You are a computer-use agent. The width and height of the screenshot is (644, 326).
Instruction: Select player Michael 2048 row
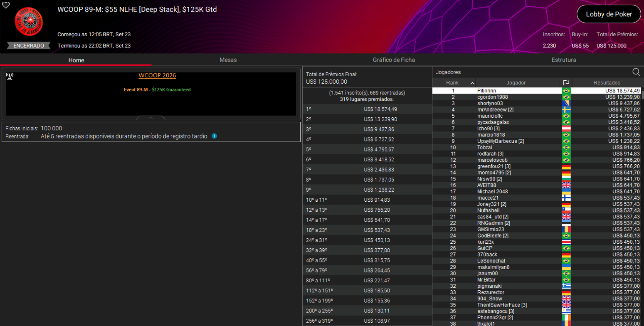tap(536, 192)
